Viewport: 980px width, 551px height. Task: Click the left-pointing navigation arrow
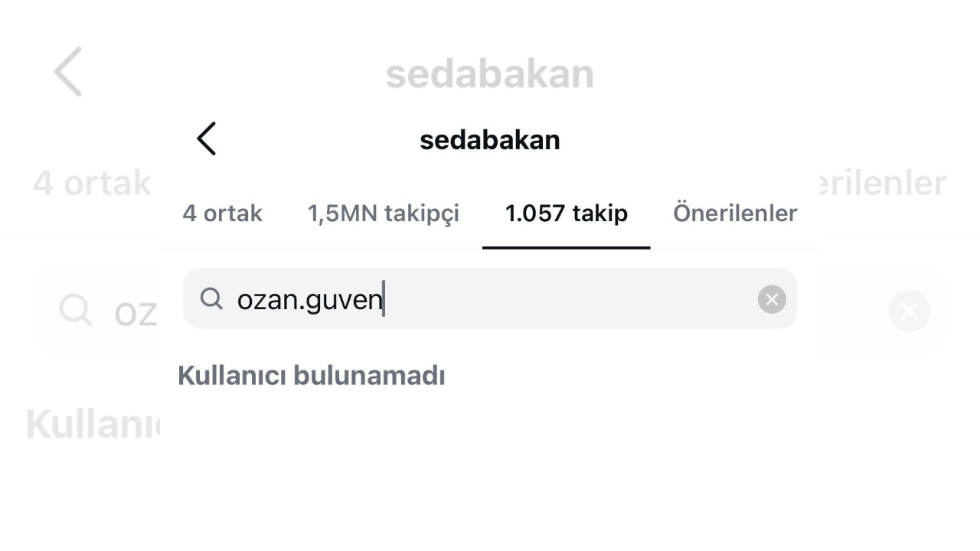pos(205,139)
